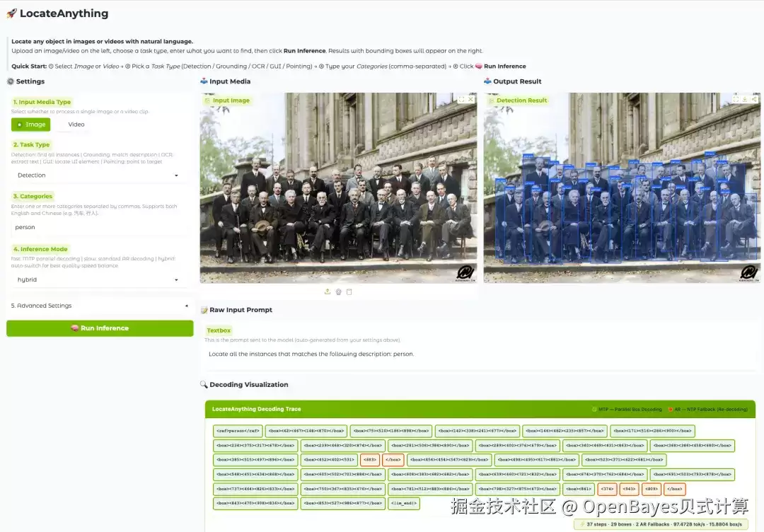Click the orange "<374>" fallback token
Screen dimensions: 764x532
pos(607,489)
